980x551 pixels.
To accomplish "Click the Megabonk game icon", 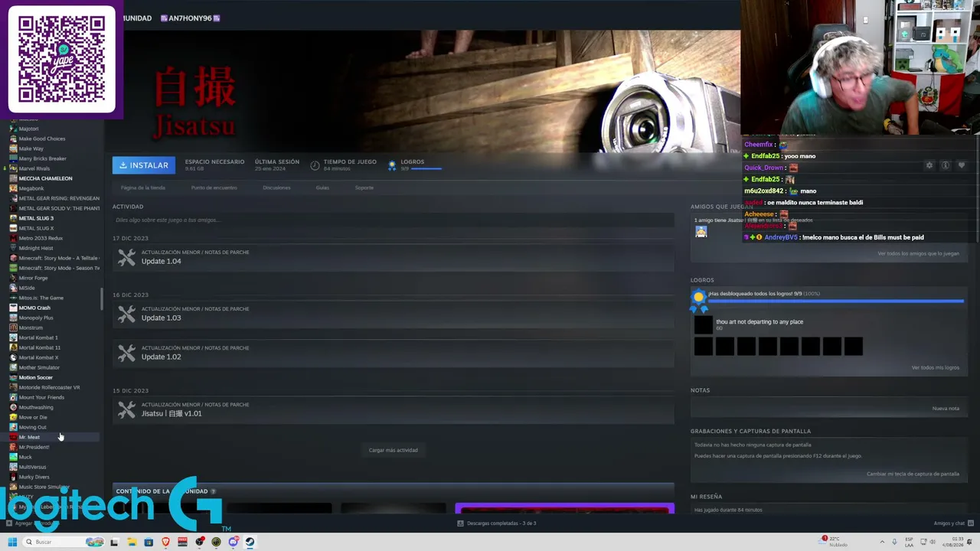I will pos(13,188).
